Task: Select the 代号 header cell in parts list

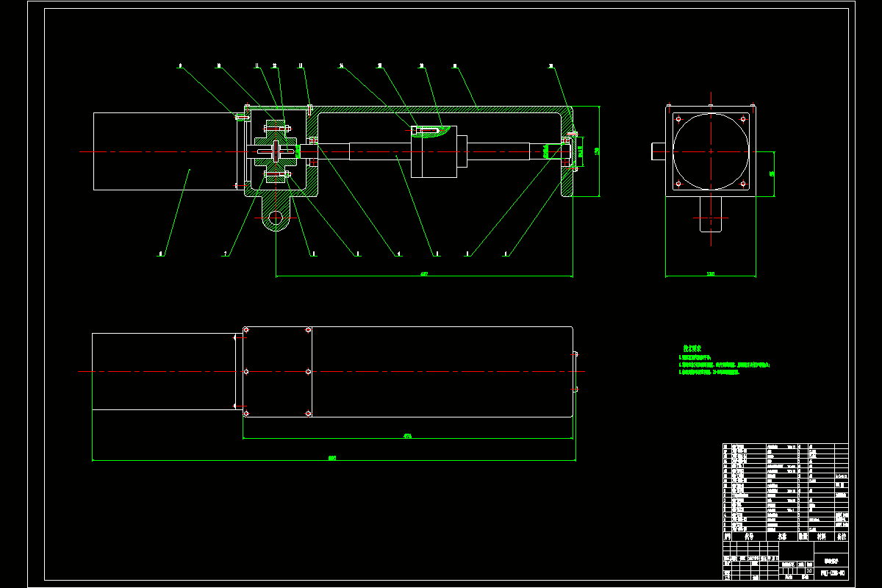Action: (x=749, y=537)
